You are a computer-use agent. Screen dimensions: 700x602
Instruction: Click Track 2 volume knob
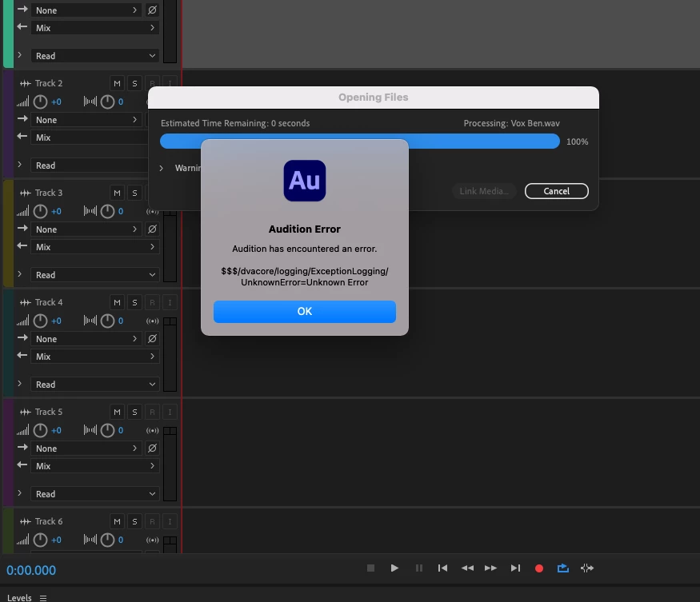tap(40, 102)
